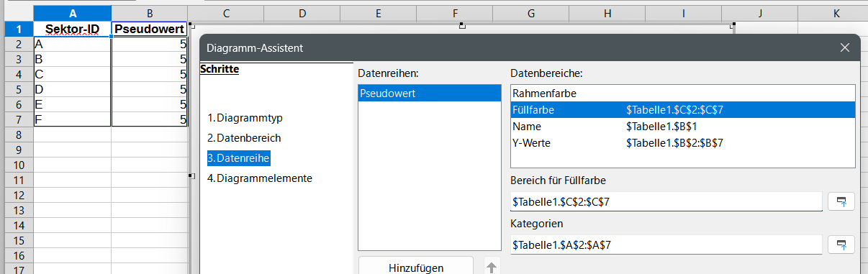This screenshot has width=868, height=274.
Task: Select column A header
Action: tap(73, 14)
